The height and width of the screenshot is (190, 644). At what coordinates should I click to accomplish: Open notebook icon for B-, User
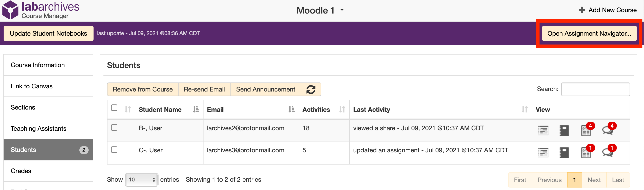click(564, 130)
